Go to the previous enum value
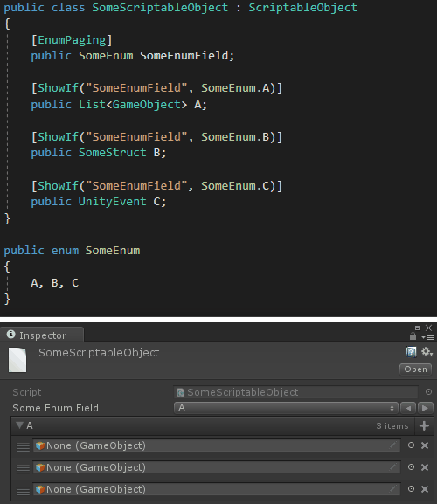 click(408, 408)
